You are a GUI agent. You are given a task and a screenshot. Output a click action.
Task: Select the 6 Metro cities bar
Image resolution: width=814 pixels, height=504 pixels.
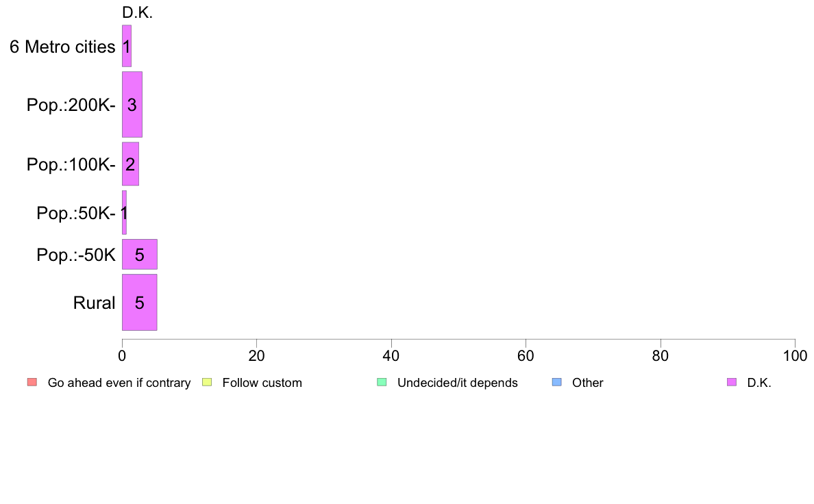(127, 46)
